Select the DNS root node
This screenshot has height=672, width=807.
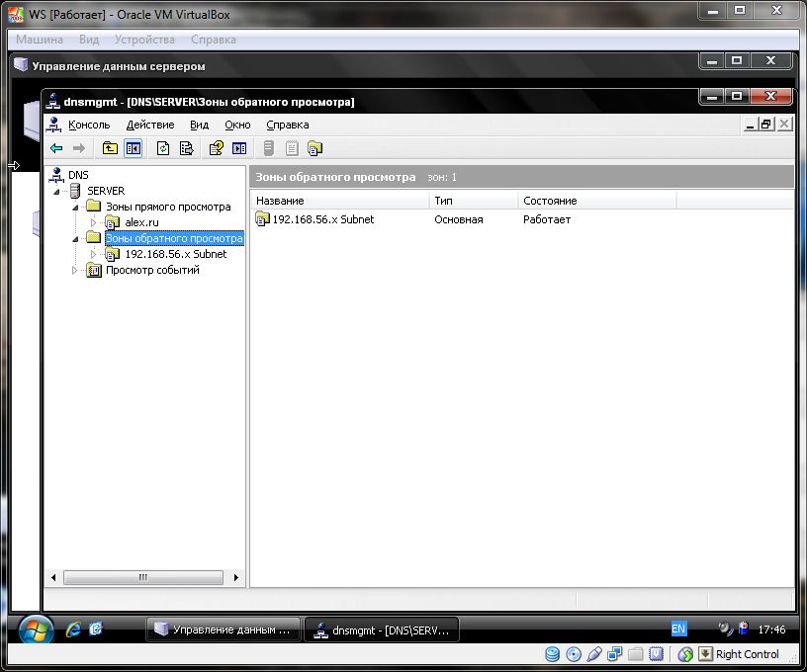[78, 175]
